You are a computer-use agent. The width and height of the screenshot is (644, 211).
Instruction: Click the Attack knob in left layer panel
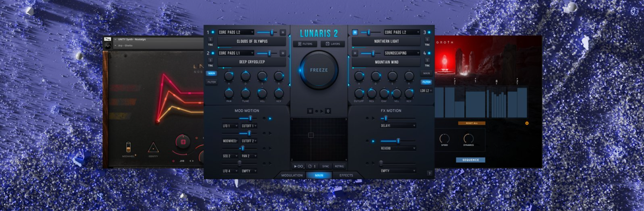pos(229,76)
